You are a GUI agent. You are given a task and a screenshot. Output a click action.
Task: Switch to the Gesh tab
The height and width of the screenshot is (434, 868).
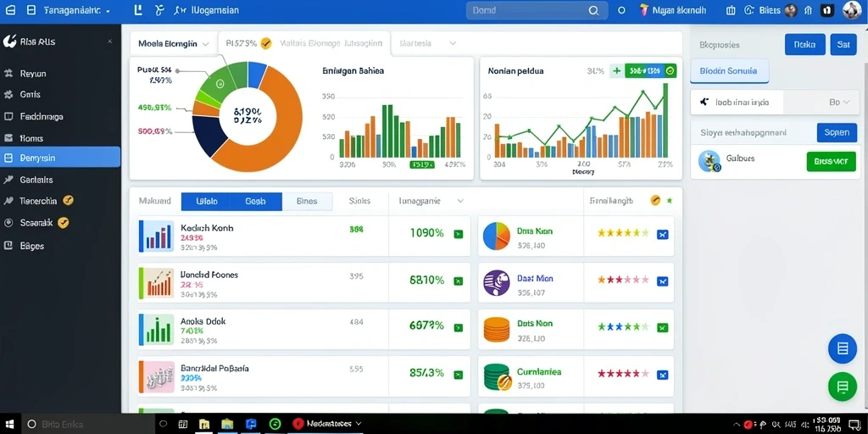(256, 202)
